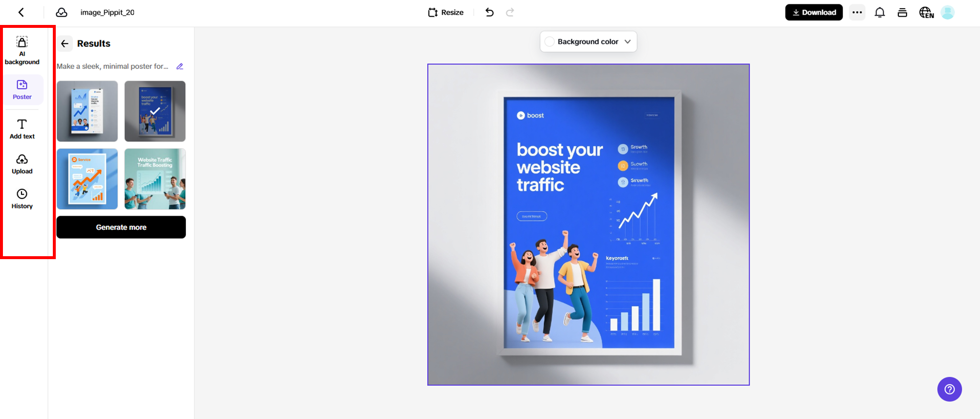Click the project name image_Pippit_20
This screenshot has height=419, width=980.
pos(107,12)
